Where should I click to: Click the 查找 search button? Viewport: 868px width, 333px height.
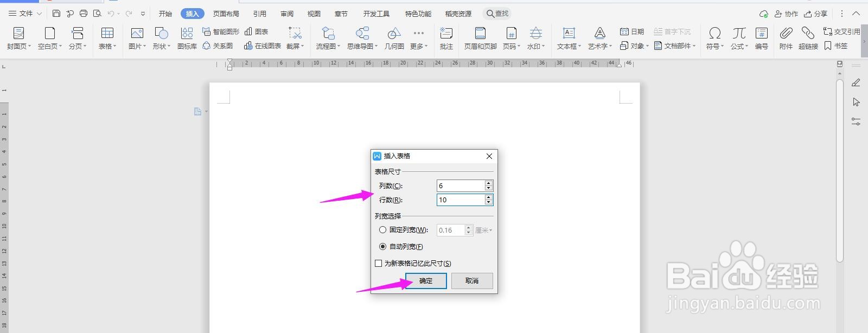(x=497, y=14)
